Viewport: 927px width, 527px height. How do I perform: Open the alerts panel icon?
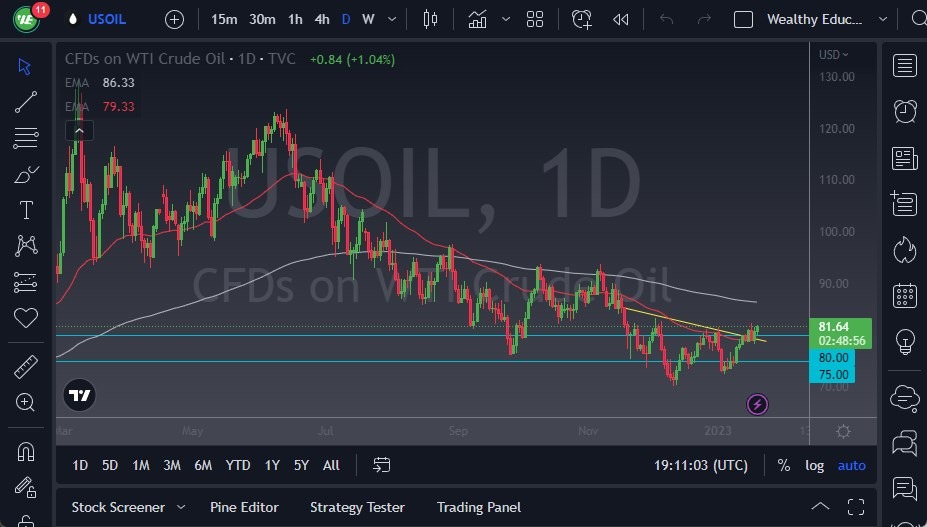[905, 111]
